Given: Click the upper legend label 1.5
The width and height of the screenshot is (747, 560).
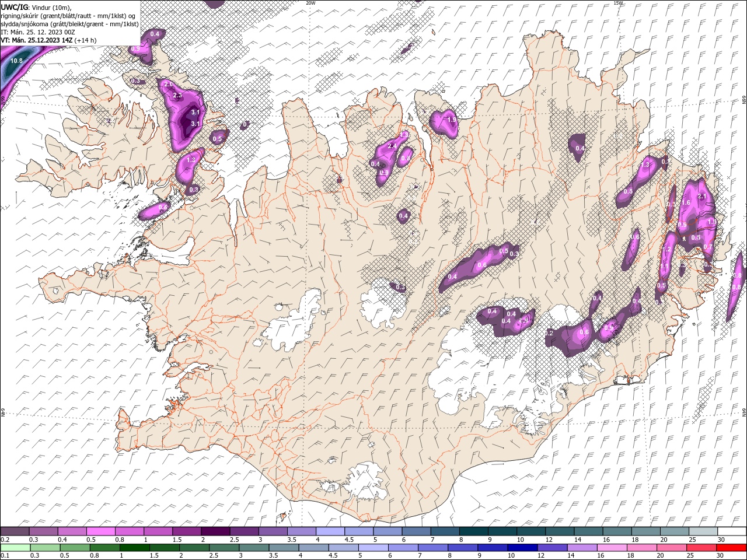Looking at the screenshot, I should (177, 540).
